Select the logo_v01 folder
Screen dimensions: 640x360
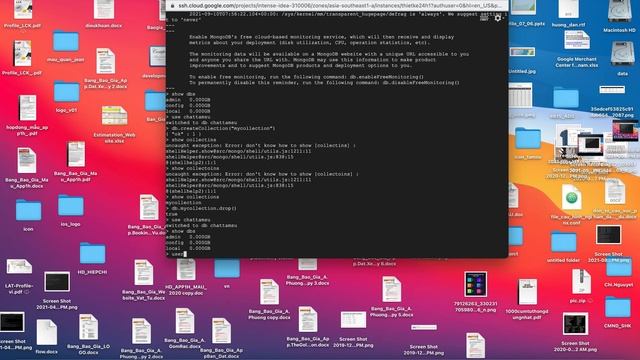(66, 91)
